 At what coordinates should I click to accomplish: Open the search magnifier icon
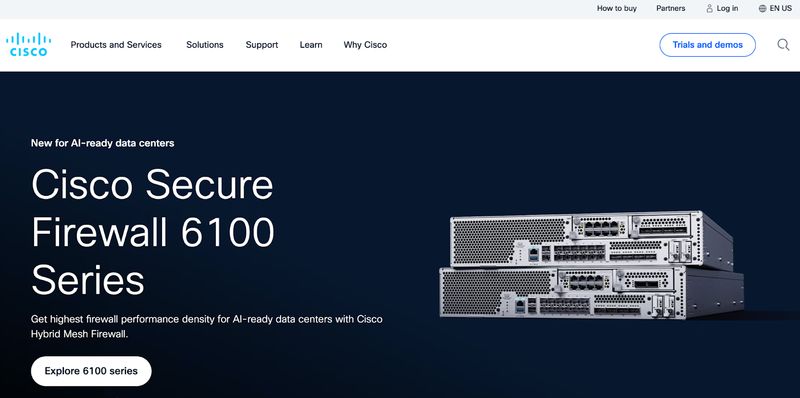coord(783,45)
